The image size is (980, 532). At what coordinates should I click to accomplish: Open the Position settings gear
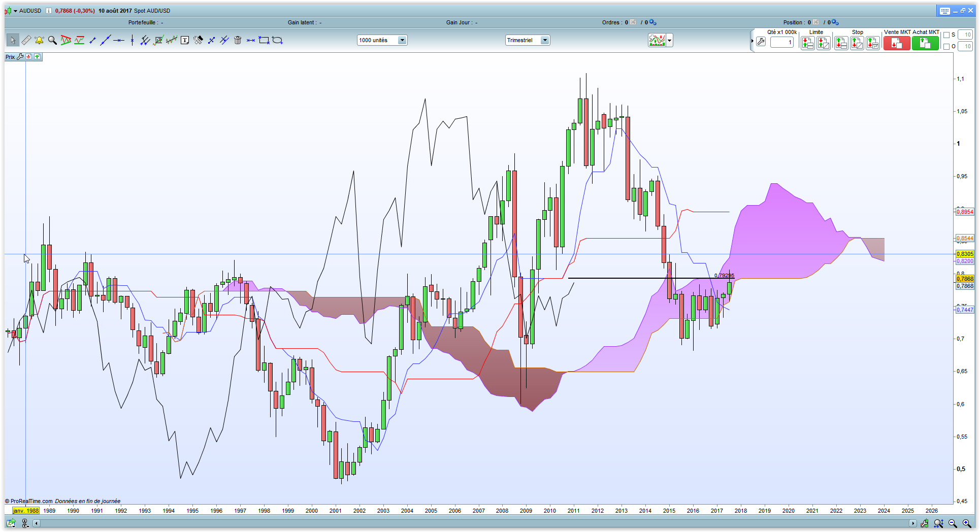(x=835, y=22)
